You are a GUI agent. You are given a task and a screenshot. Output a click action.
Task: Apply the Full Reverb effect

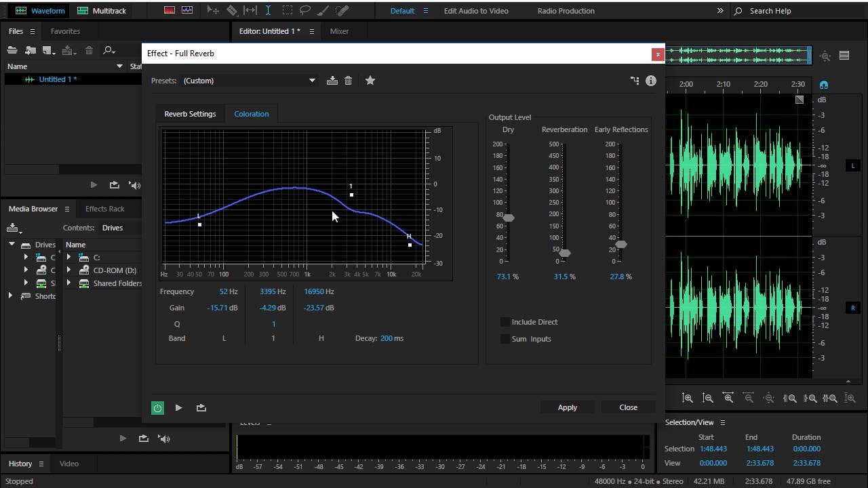(568, 407)
